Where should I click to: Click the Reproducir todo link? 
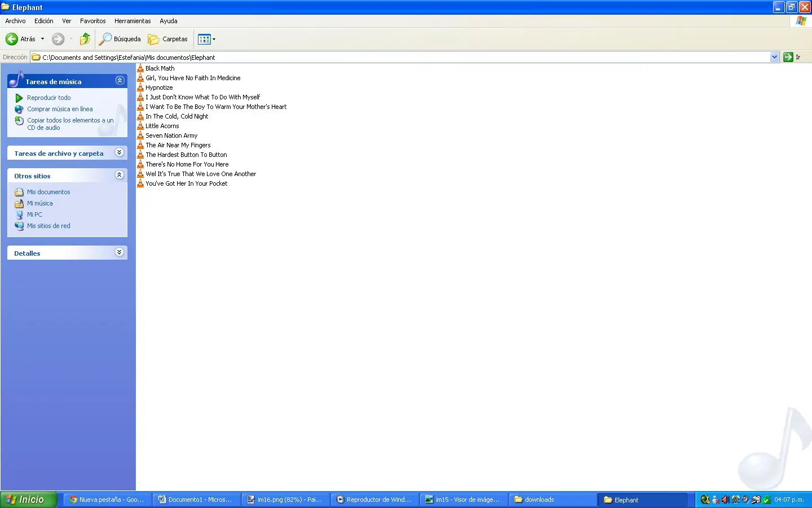49,98
